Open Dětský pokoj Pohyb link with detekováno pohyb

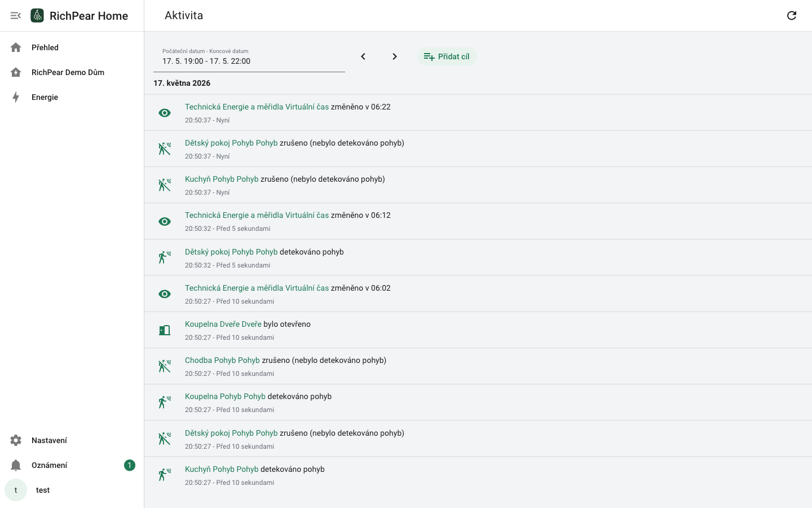[231, 252]
